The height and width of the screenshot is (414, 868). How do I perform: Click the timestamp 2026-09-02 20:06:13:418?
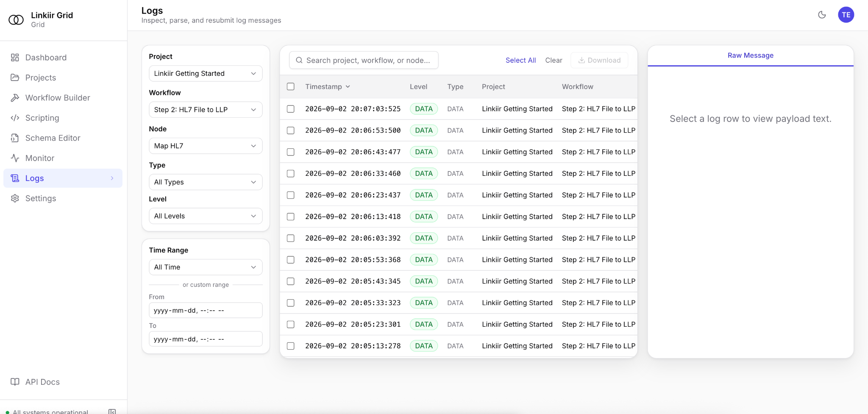[x=353, y=217]
